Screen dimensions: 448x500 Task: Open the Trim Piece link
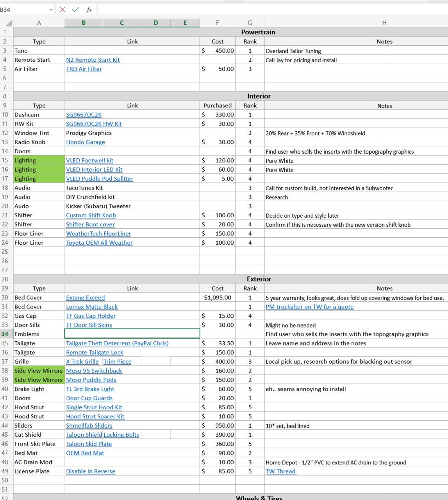(x=118, y=362)
